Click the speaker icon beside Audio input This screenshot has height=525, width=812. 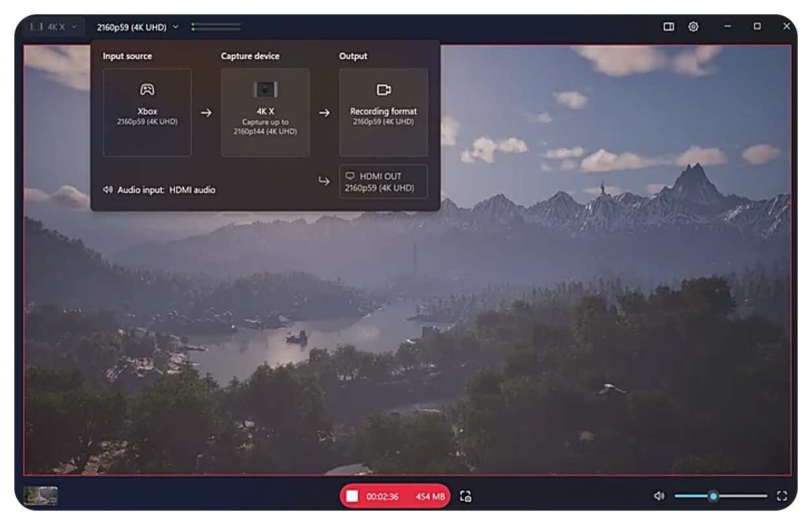[108, 190]
